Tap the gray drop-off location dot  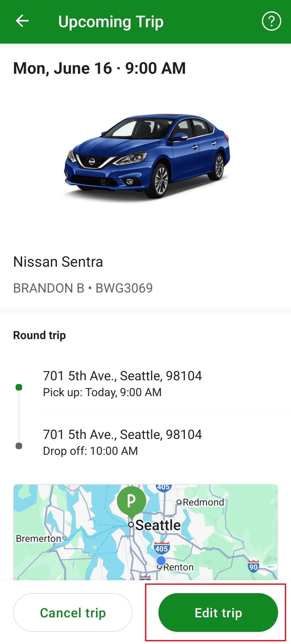click(x=19, y=446)
